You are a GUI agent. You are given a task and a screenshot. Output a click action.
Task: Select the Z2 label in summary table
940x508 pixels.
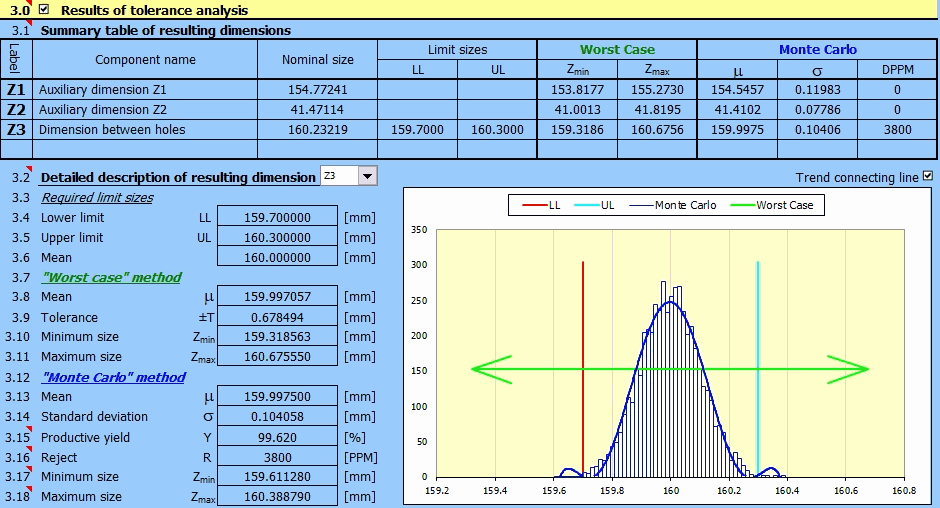(17, 109)
